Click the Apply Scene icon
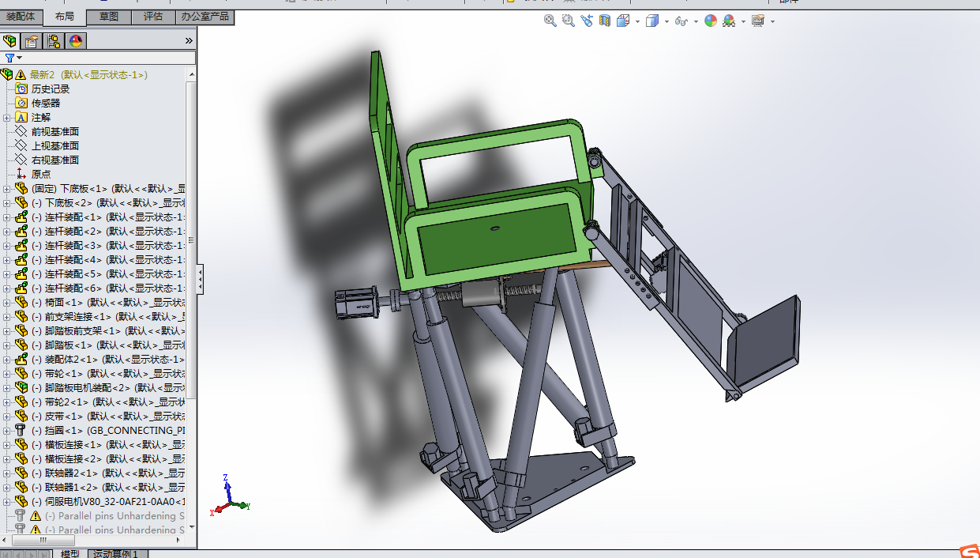Image resolution: width=980 pixels, height=558 pixels. [729, 21]
